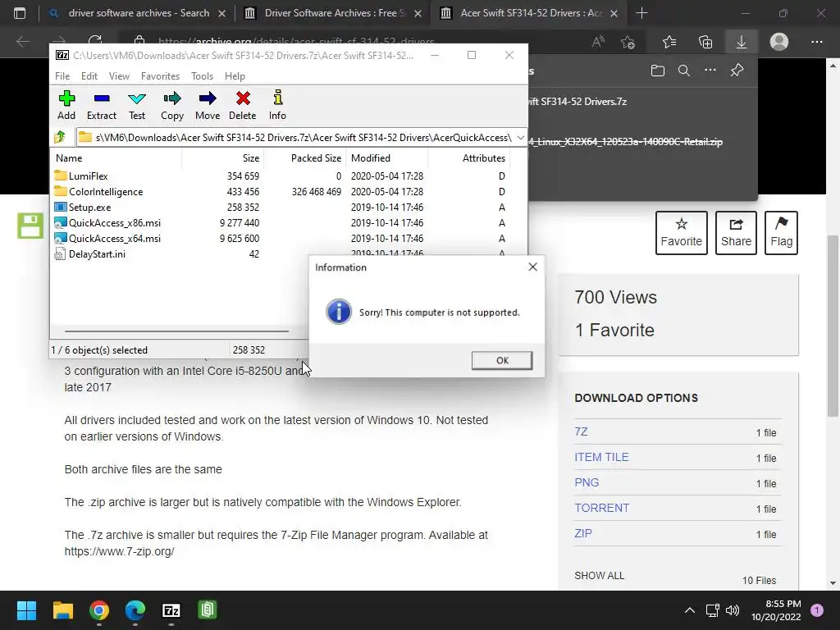The width and height of the screenshot is (840, 630).
Task: Click the Extract tool in 7-Zip
Action: click(x=101, y=105)
